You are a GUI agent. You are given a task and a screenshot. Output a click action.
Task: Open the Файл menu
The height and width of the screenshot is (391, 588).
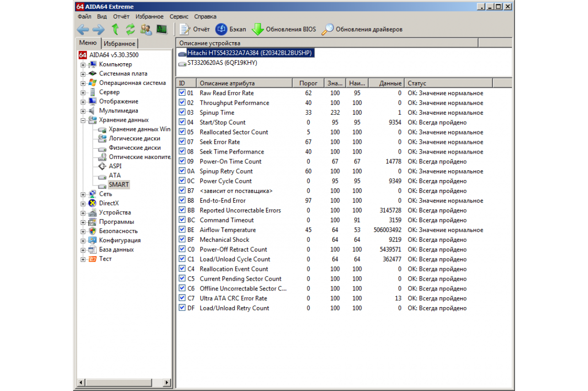(x=84, y=16)
